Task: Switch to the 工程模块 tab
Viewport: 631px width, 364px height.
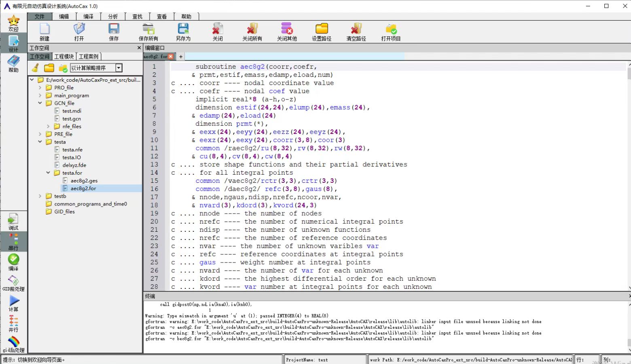Action: pyautogui.click(x=64, y=57)
